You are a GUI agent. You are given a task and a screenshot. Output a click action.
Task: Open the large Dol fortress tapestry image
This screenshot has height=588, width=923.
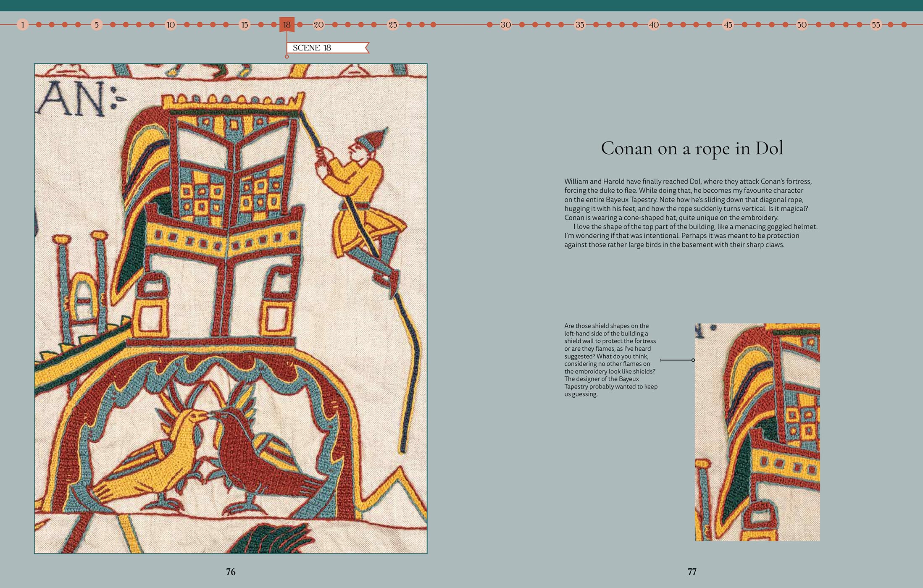coord(231,309)
